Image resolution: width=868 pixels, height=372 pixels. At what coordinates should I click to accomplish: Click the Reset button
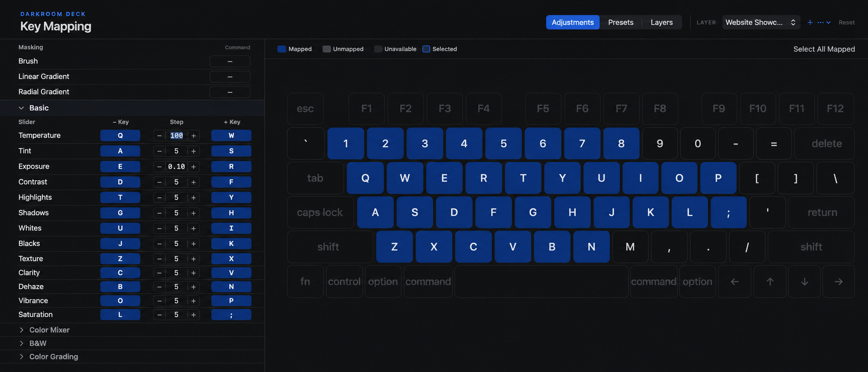[x=846, y=22]
